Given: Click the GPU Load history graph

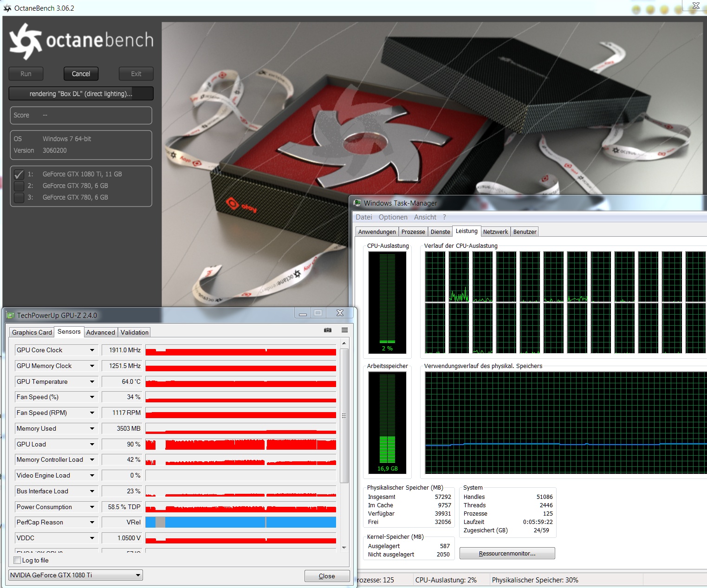Looking at the screenshot, I should 241,445.
